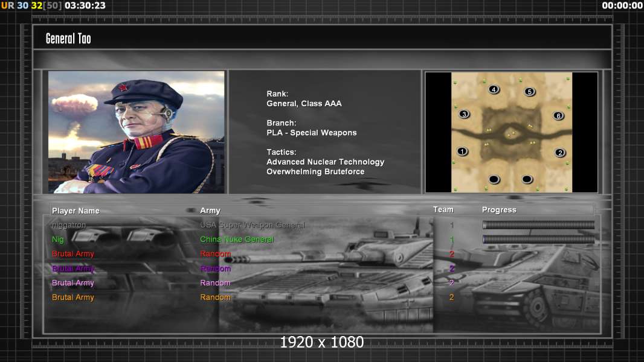
Task: Select start position marker 4 on minimap
Action: pos(494,89)
